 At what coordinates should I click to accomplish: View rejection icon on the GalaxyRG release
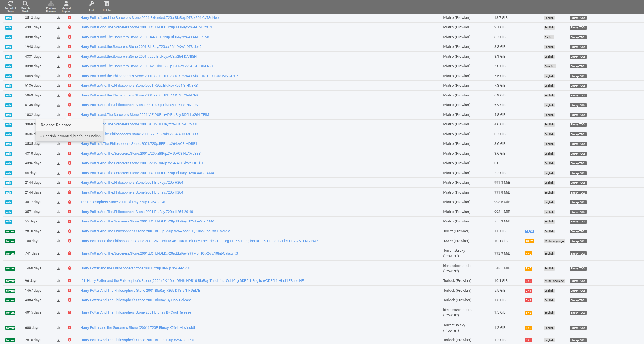[x=69, y=253]
